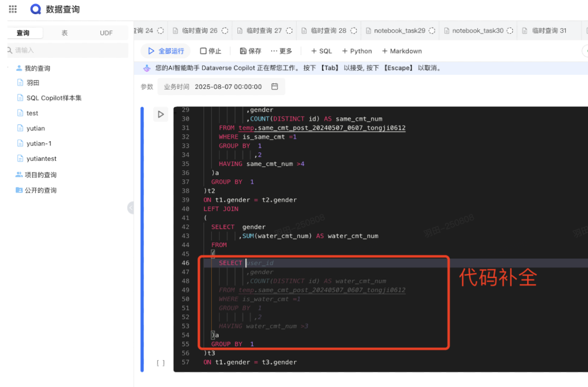The width and height of the screenshot is (588, 387).
Task: Click the status circle on 临时查询 27 tab
Action: [290, 31]
